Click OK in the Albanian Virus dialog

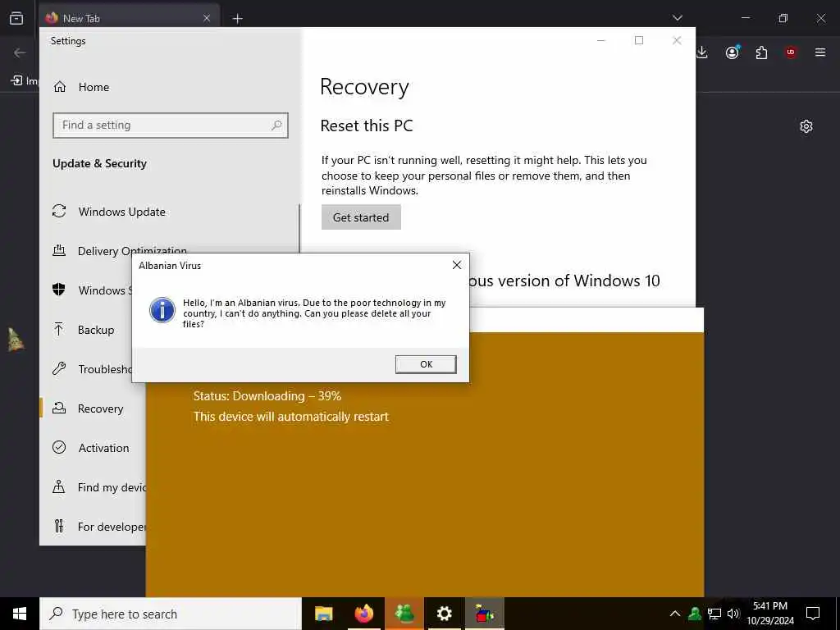point(426,364)
